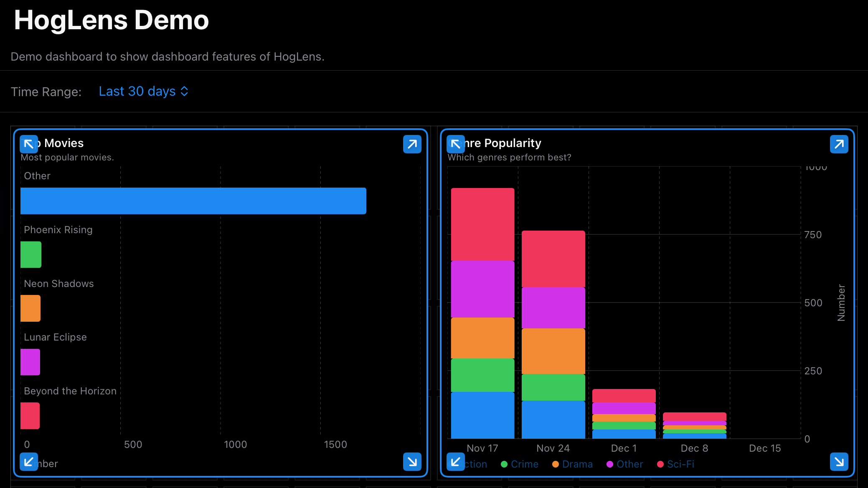Click the blue segment of Nov 17 bar

482,415
